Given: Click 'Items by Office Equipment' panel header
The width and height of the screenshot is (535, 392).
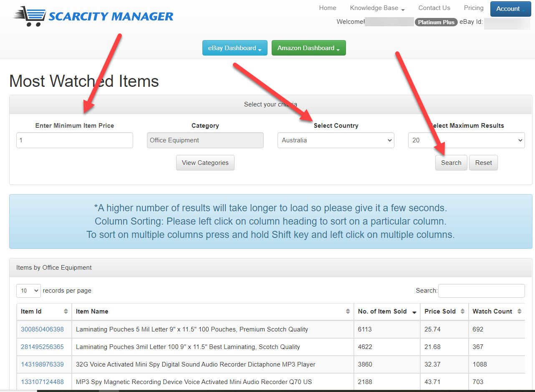Looking at the screenshot, I should point(271,268).
